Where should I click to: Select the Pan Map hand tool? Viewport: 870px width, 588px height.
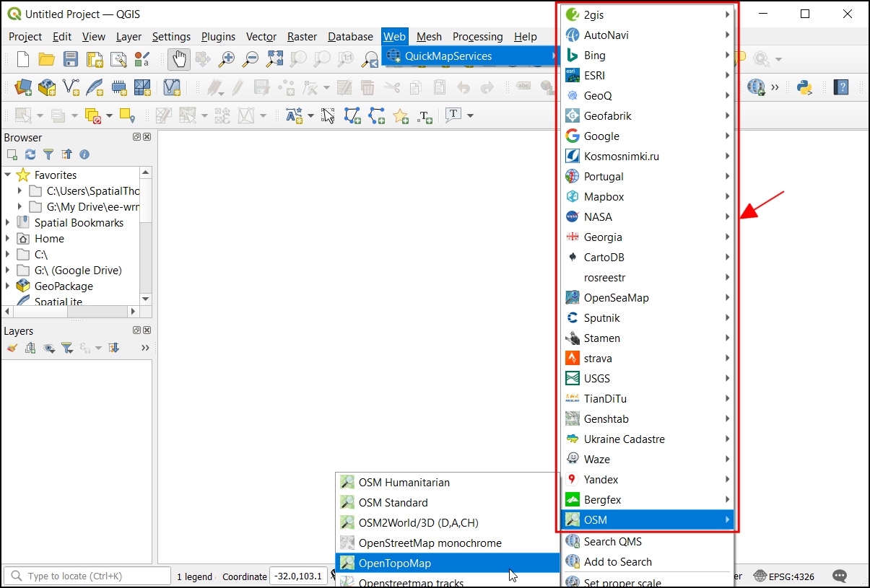[x=179, y=59]
